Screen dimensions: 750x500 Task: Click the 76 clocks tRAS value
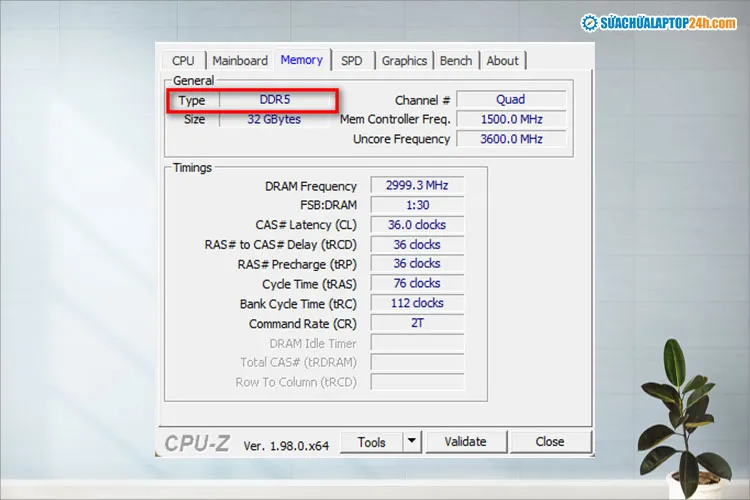tap(417, 283)
